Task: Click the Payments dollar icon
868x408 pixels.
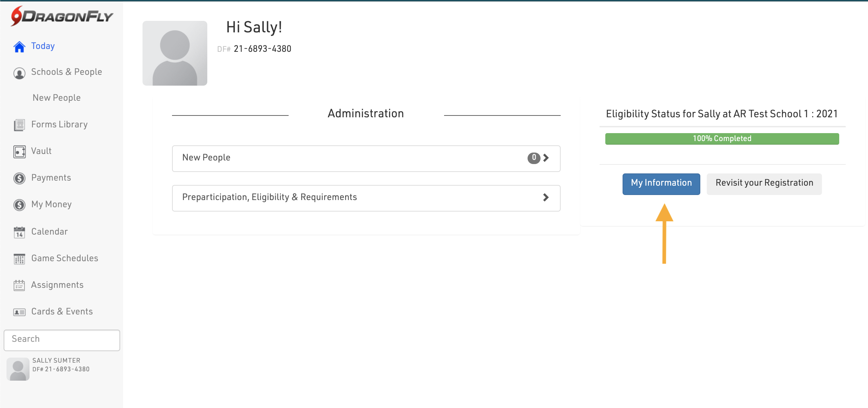Action: [x=19, y=178]
